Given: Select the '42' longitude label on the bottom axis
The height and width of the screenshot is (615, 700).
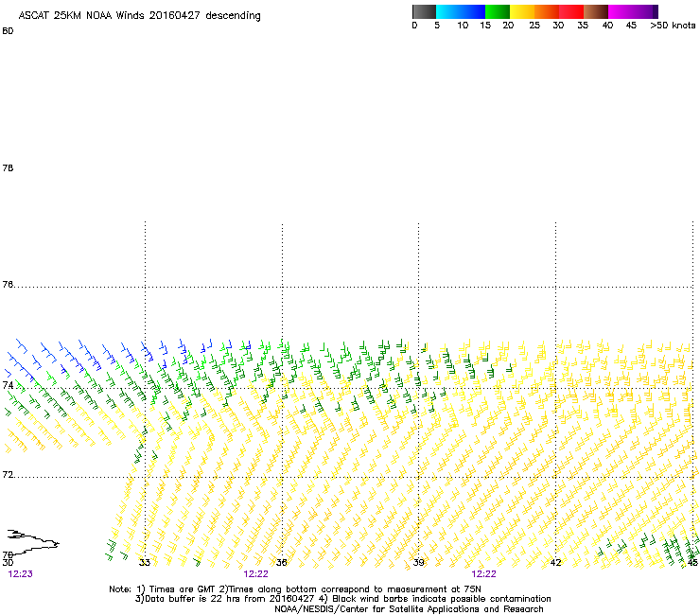Looking at the screenshot, I should pos(555,562).
